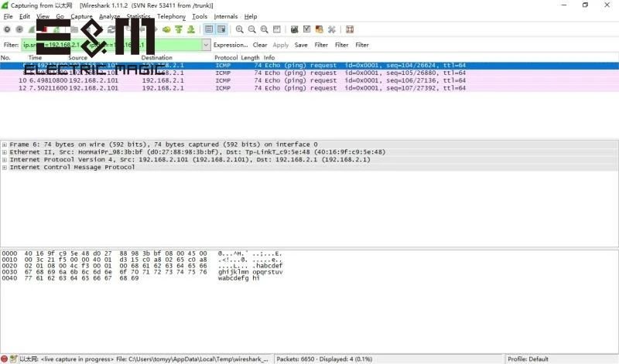
Task: Open capture filters icon
Action: 294,29
